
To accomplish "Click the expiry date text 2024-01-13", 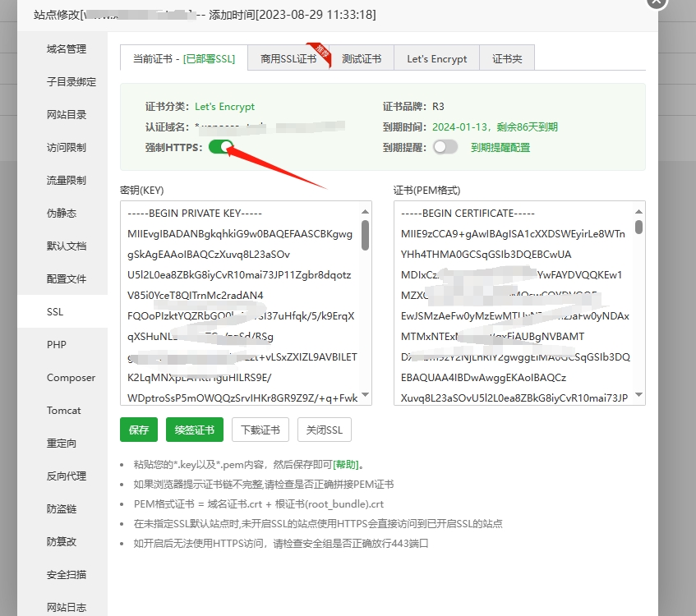I will pos(460,127).
